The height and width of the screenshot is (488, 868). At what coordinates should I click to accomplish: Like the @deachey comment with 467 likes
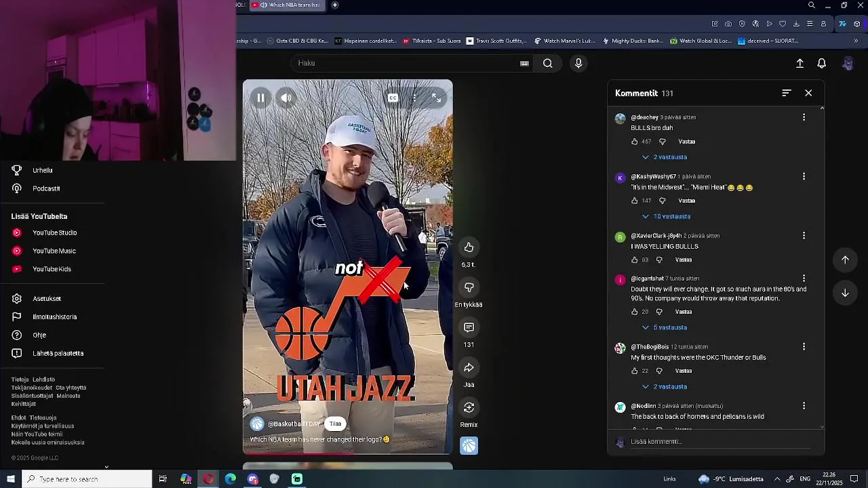click(x=635, y=142)
